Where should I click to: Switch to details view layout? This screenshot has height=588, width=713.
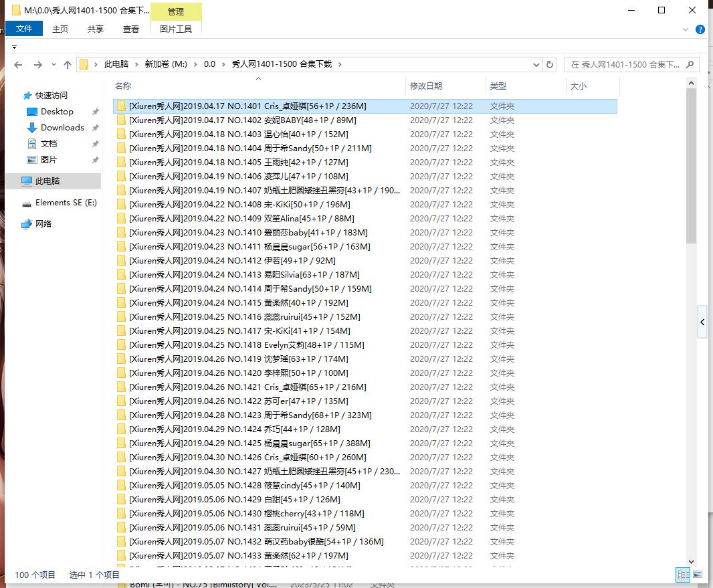[683, 575]
